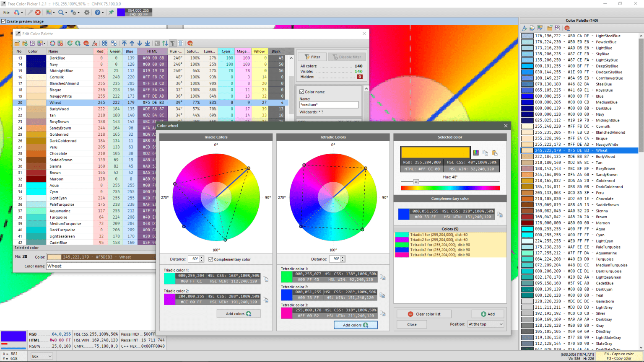Viewport: 644px width, 362px height.
Task: Click the red X cancel icon in main toolbar
Action: 38,13
